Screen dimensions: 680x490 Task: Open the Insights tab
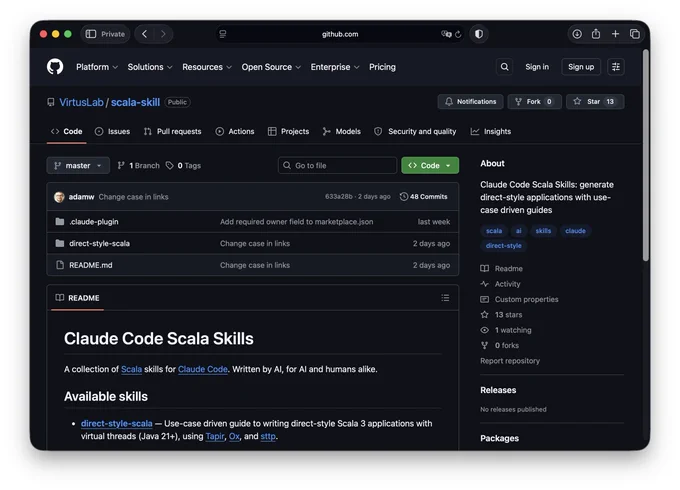click(490, 131)
